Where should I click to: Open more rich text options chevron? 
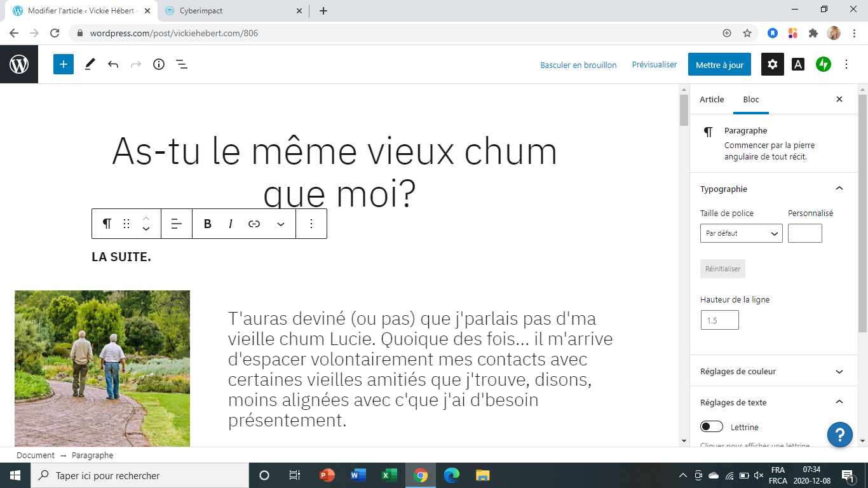280,224
